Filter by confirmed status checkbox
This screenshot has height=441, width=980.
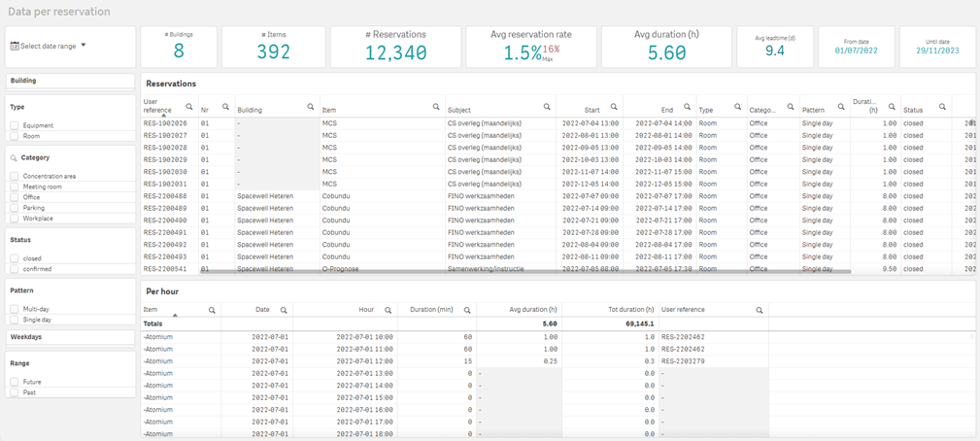pos(15,269)
